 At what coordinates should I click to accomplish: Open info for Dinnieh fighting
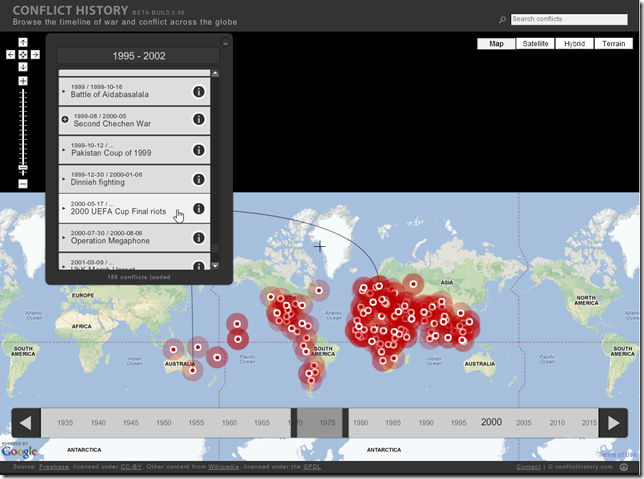coord(199,180)
